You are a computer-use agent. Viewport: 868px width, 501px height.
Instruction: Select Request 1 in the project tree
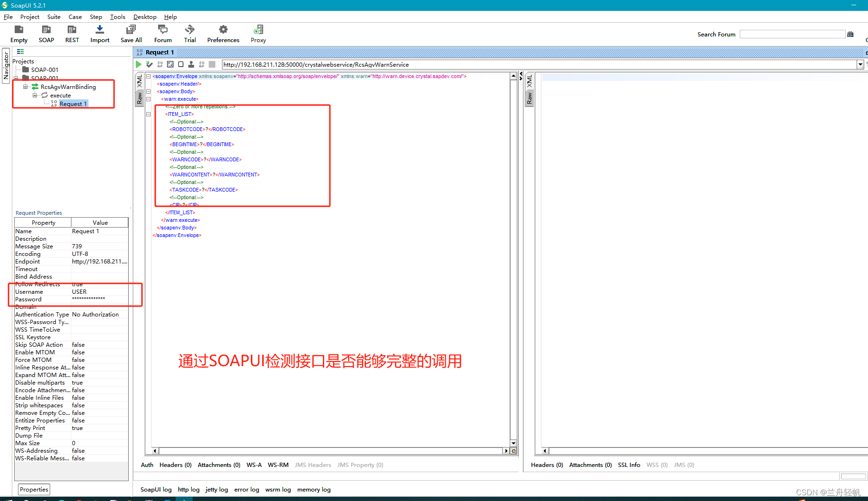pyautogui.click(x=73, y=104)
